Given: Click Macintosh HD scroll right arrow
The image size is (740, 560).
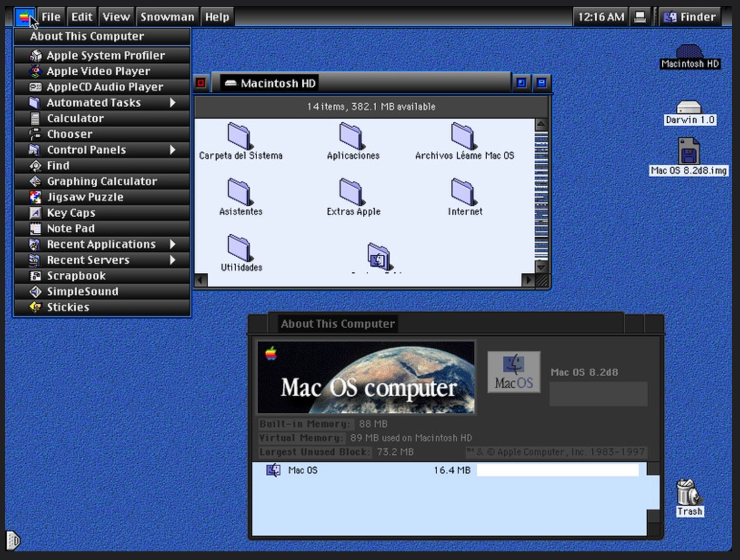Looking at the screenshot, I should (x=528, y=280).
